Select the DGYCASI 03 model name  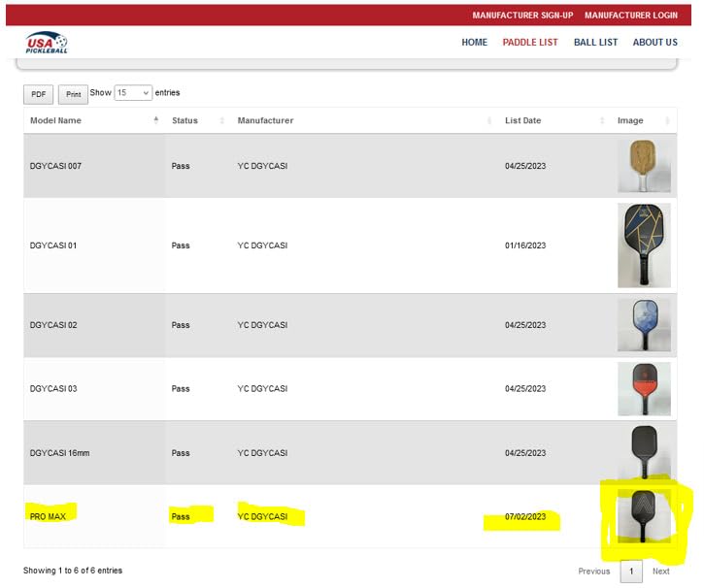click(x=53, y=388)
